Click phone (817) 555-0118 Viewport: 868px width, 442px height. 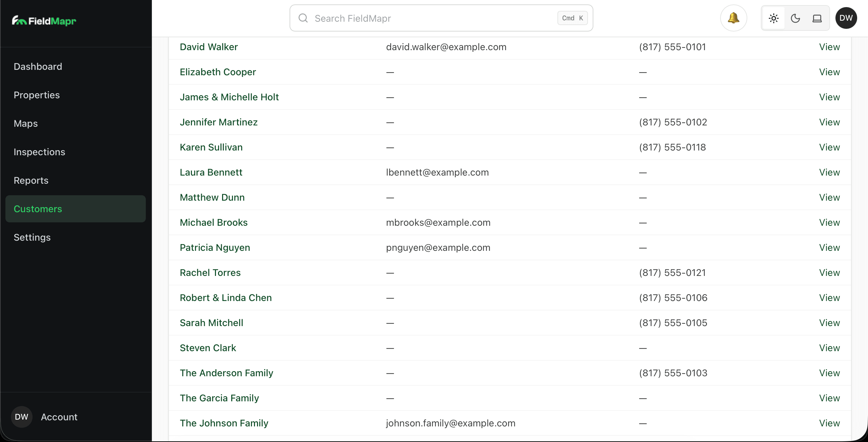click(673, 147)
